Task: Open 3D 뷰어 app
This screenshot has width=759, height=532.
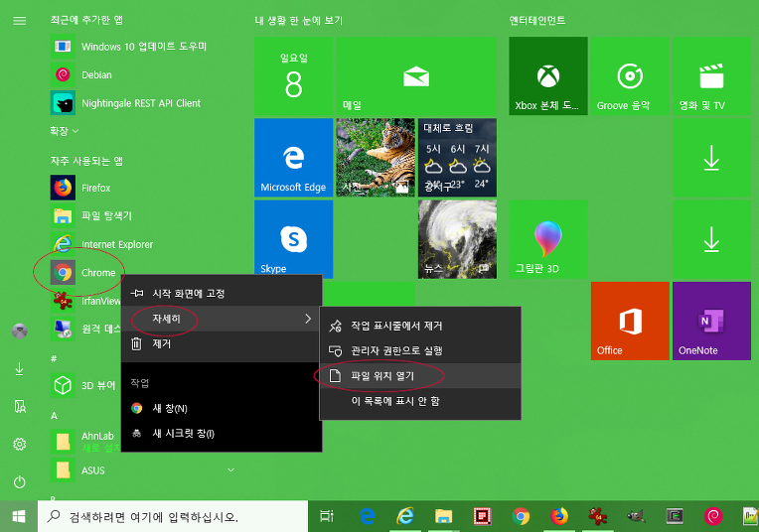Action: (83, 385)
